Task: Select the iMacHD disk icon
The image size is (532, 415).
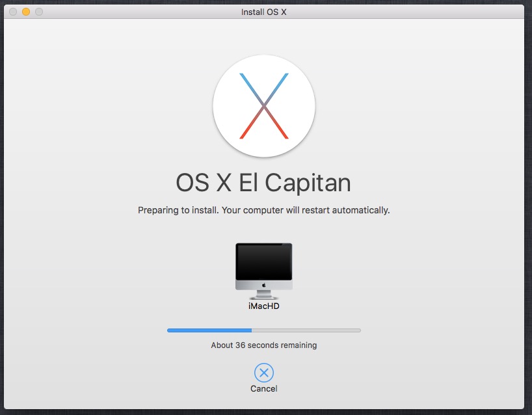Action: coord(264,271)
